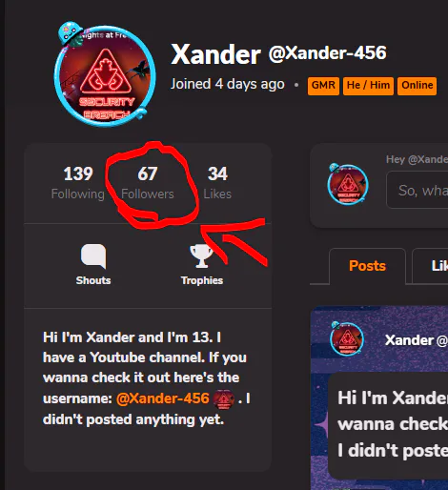This screenshot has height=490, width=448.
Task: Click the GMR badge
Action: coord(323,86)
